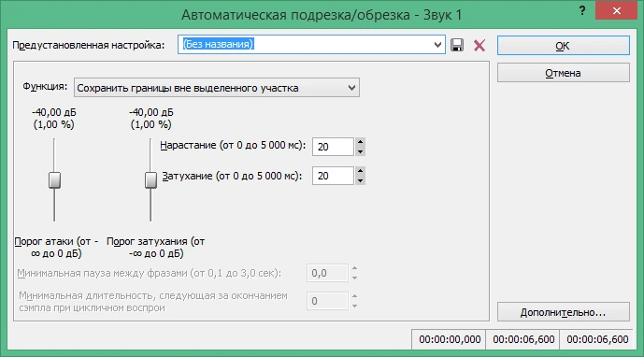
Task: Expand the Функция dropdown menu
Action: pos(351,88)
